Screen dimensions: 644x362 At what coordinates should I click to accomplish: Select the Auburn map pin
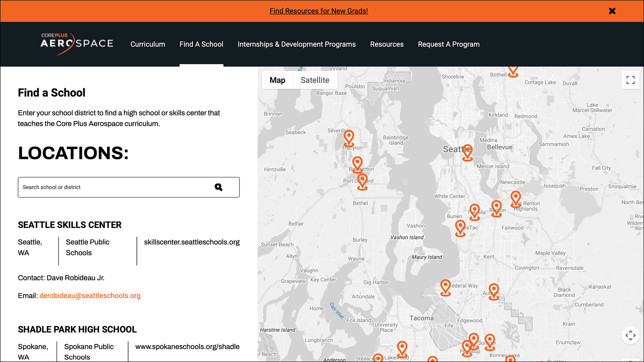494,292
